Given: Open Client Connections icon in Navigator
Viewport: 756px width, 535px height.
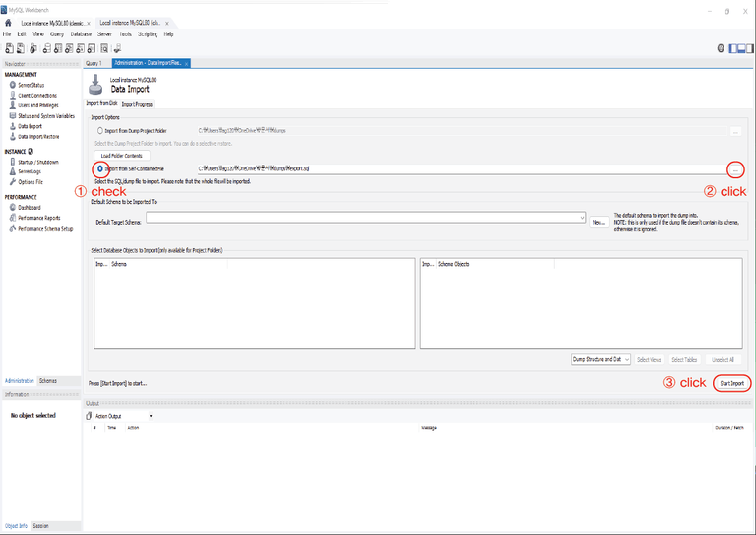Looking at the screenshot, I should [x=13, y=95].
